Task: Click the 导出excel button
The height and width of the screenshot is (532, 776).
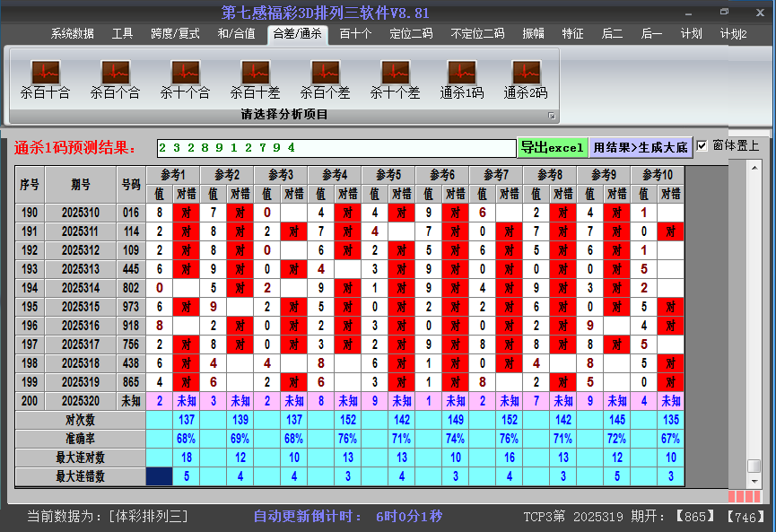Action: [x=552, y=147]
